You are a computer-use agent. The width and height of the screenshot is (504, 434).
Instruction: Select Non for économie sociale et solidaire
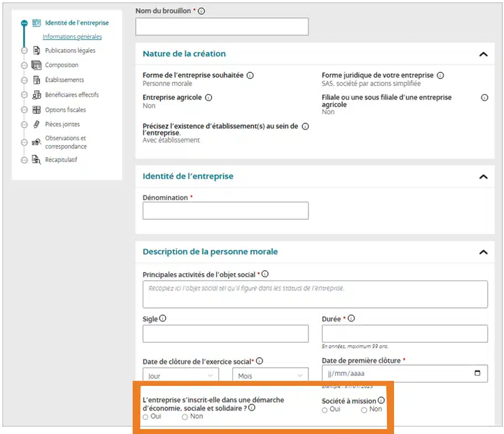[x=185, y=417]
